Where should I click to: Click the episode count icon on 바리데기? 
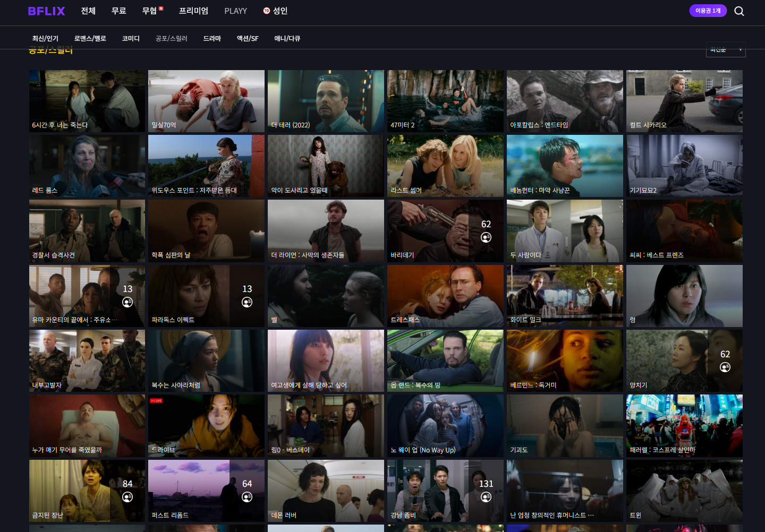click(x=486, y=237)
